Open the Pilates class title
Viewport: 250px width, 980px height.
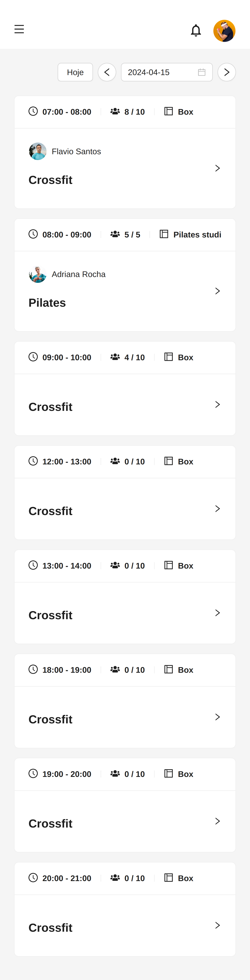47,303
